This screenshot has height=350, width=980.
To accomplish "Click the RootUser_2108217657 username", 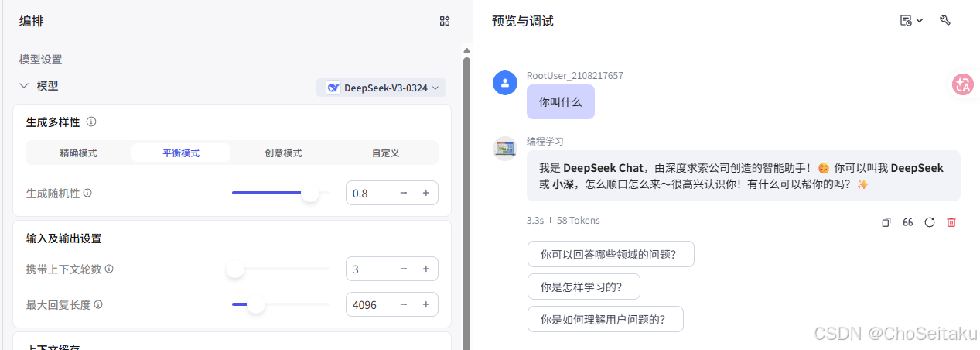I will (575, 76).
